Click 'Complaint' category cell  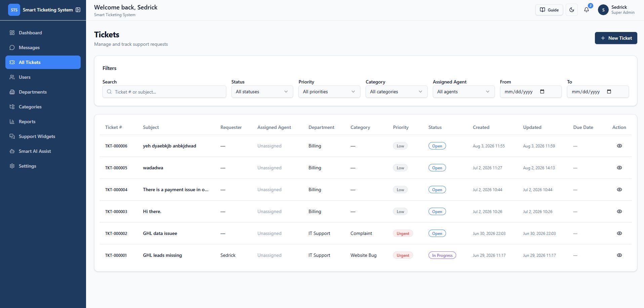(x=361, y=233)
